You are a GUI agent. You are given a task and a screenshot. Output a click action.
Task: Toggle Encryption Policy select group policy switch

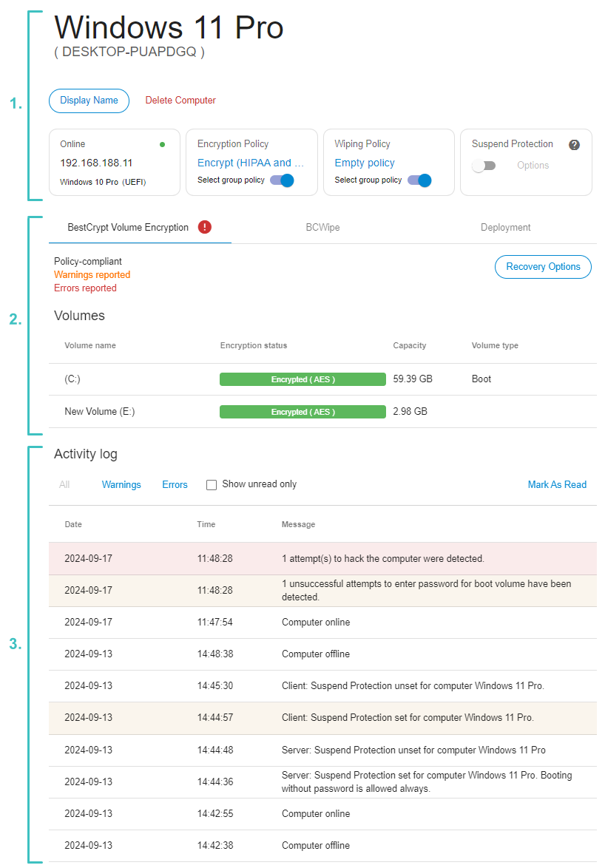tap(283, 180)
